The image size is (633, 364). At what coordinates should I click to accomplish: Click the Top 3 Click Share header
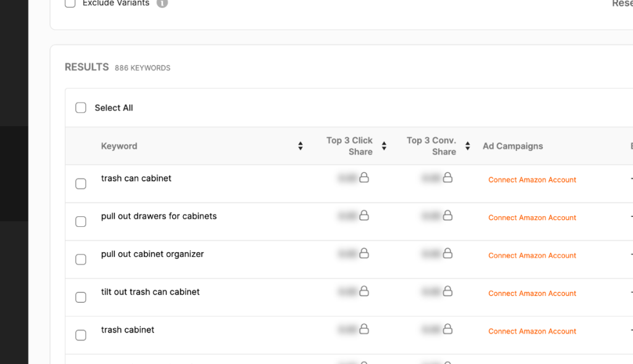(350, 146)
